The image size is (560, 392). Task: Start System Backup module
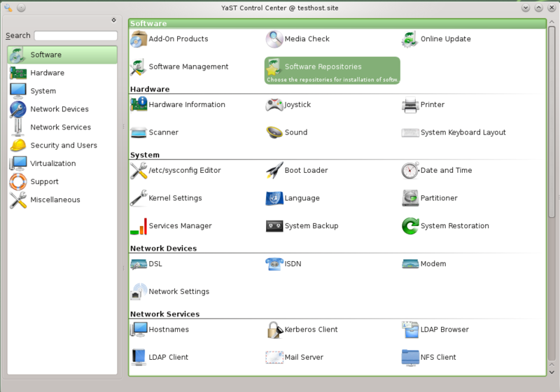[302, 226]
